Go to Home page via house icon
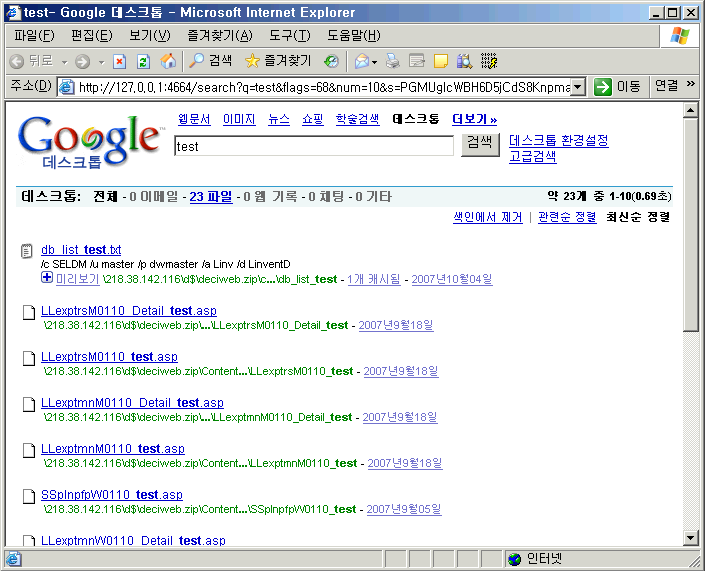 168,61
